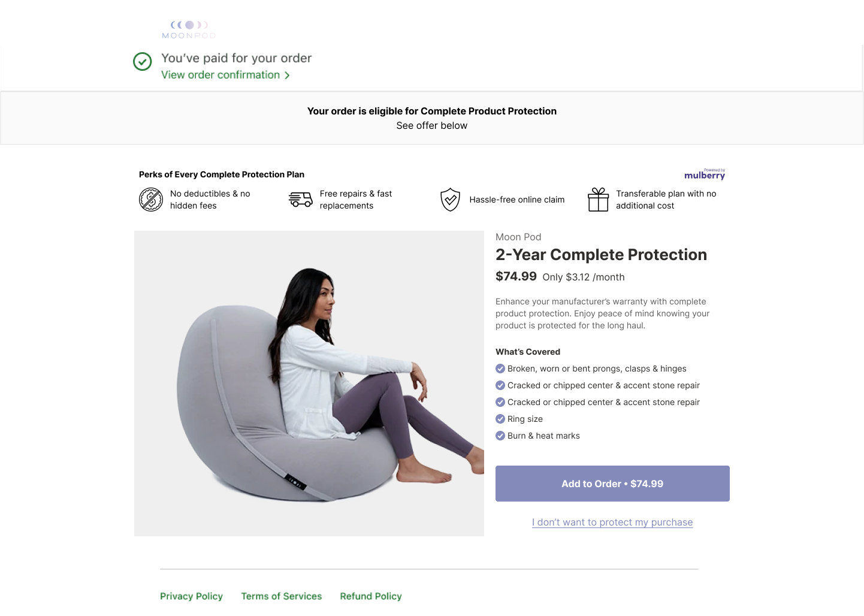The image size is (864, 616).
Task: Click checkmark beside Burn & heat marks
Action: [500, 436]
